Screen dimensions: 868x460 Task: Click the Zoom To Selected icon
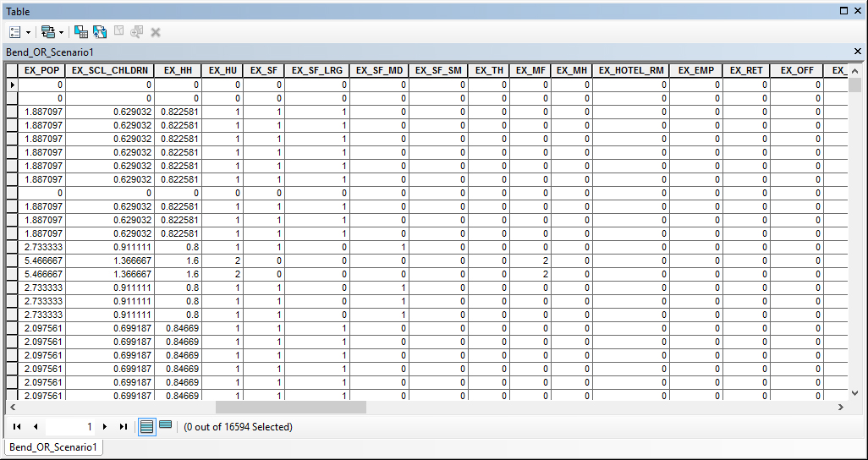(x=137, y=32)
